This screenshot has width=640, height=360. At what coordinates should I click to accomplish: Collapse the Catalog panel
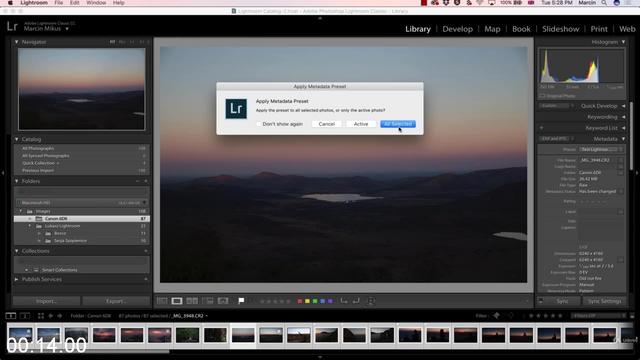coord(16,139)
